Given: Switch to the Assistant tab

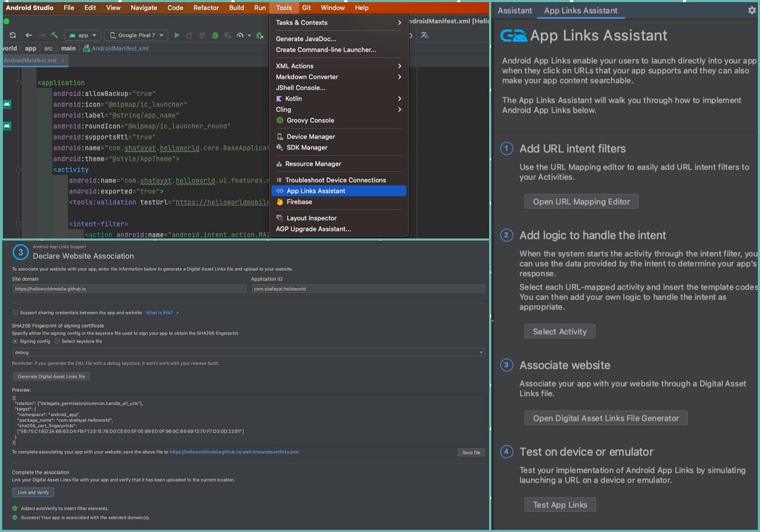Looking at the screenshot, I should point(515,10).
